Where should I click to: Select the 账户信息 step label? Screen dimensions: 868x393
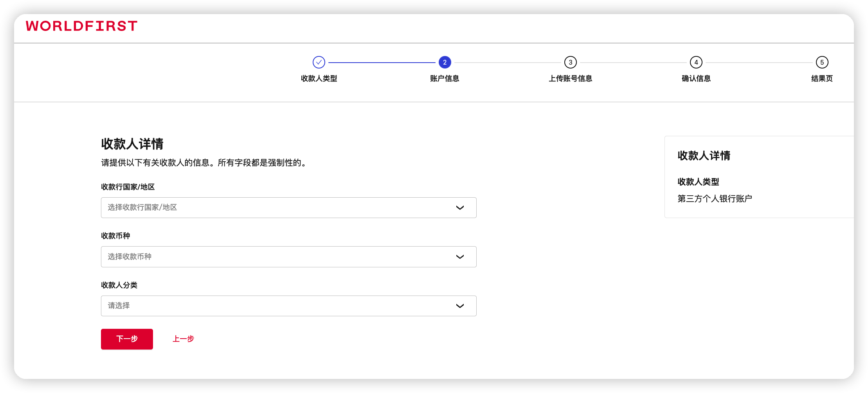point(445,79)
